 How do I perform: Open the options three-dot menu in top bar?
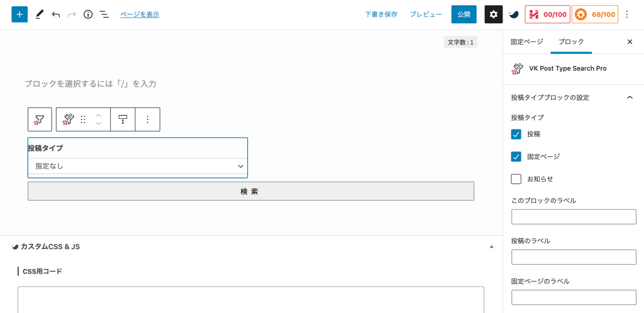[627, 14]
